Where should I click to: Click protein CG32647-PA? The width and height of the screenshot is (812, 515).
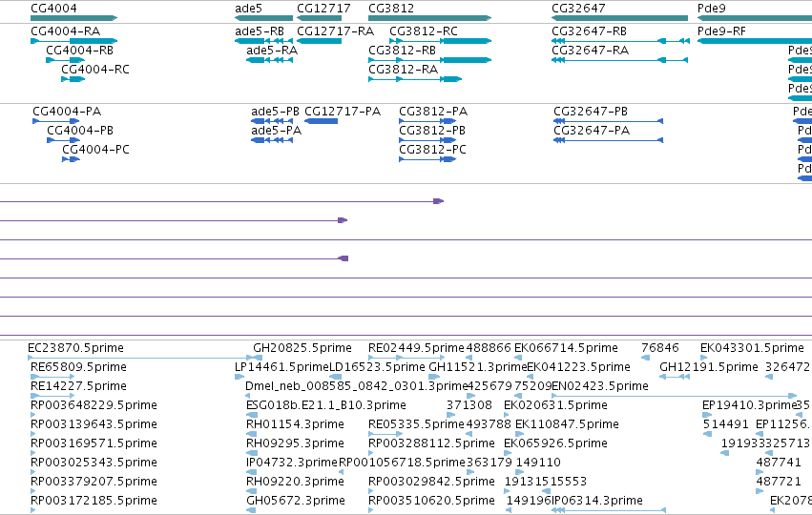[592, 131]
